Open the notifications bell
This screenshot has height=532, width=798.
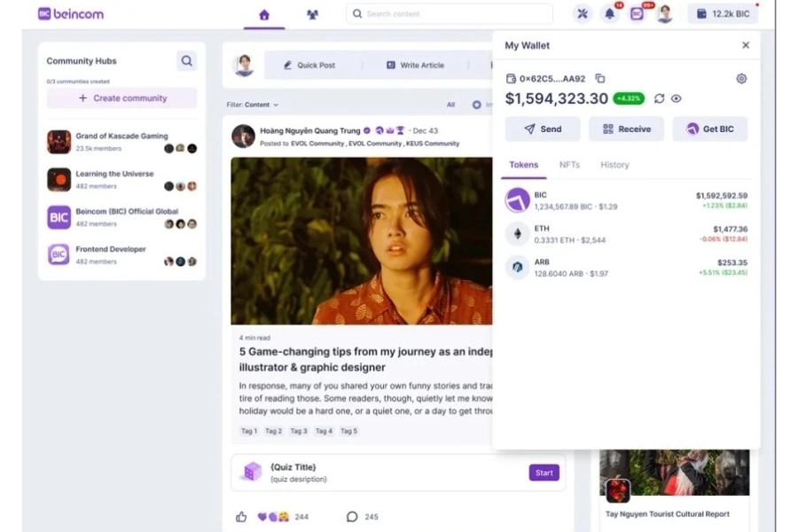tap(610, 14)
